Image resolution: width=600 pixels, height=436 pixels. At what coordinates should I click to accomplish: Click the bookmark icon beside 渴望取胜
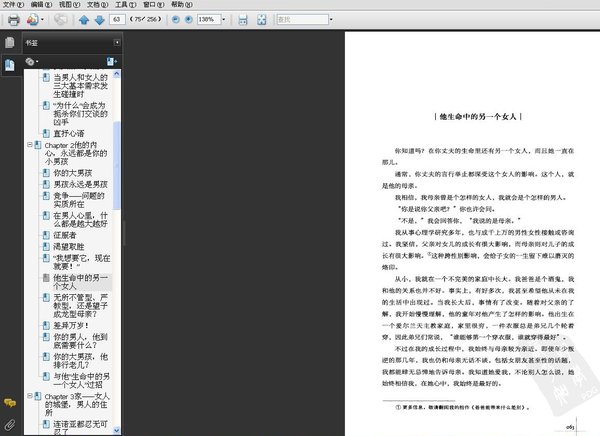pyautogui.click(x=46, y=246)
